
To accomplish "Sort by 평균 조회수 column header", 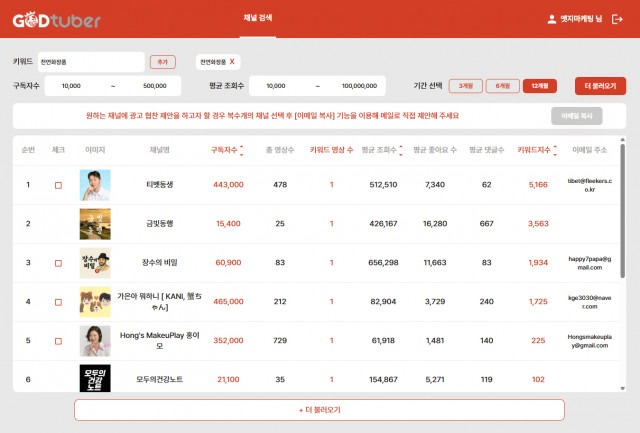I will coord(383,150).
